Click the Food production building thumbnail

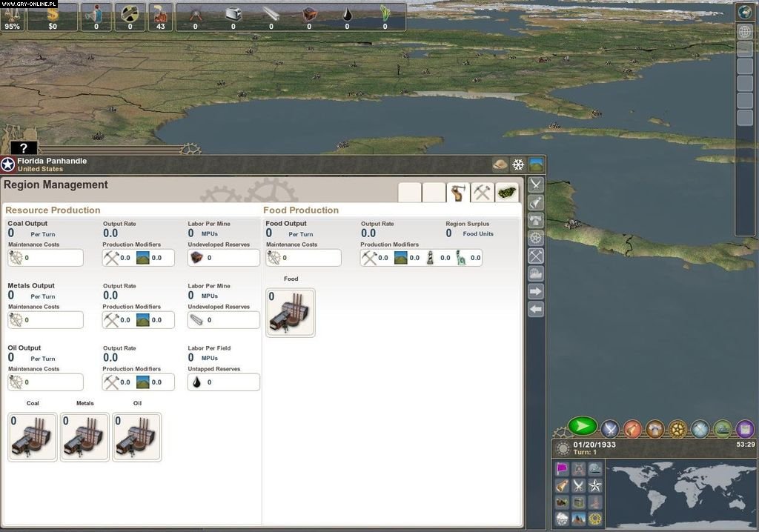(x=291, y=313)
